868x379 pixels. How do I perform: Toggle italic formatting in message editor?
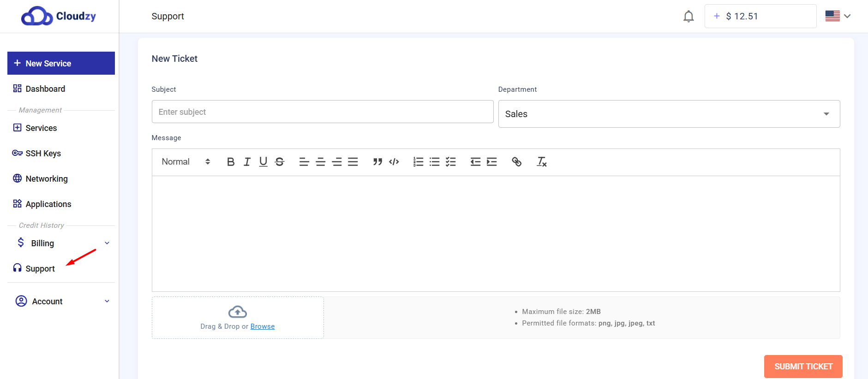click(247, 162)
